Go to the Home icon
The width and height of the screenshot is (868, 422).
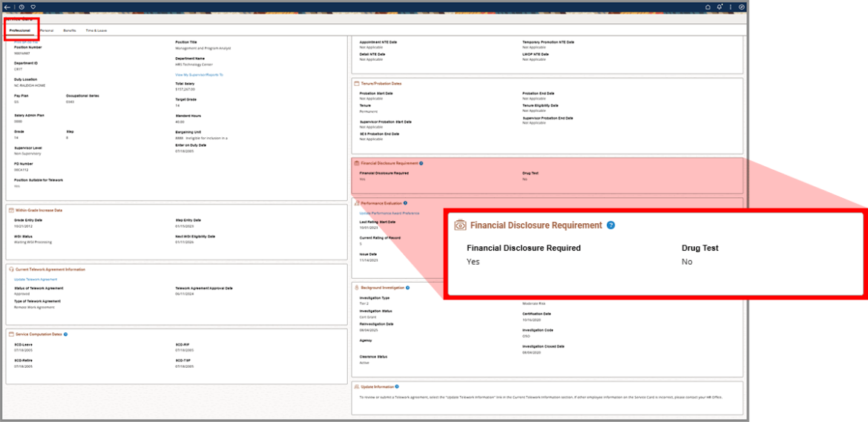pyautogui.click(x=708, y=7)
